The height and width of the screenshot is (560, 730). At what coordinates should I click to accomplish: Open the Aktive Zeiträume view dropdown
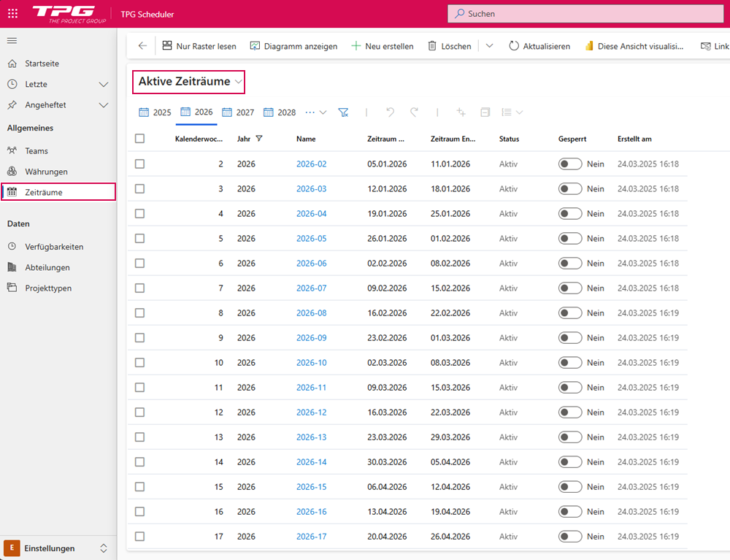[239, 82]
